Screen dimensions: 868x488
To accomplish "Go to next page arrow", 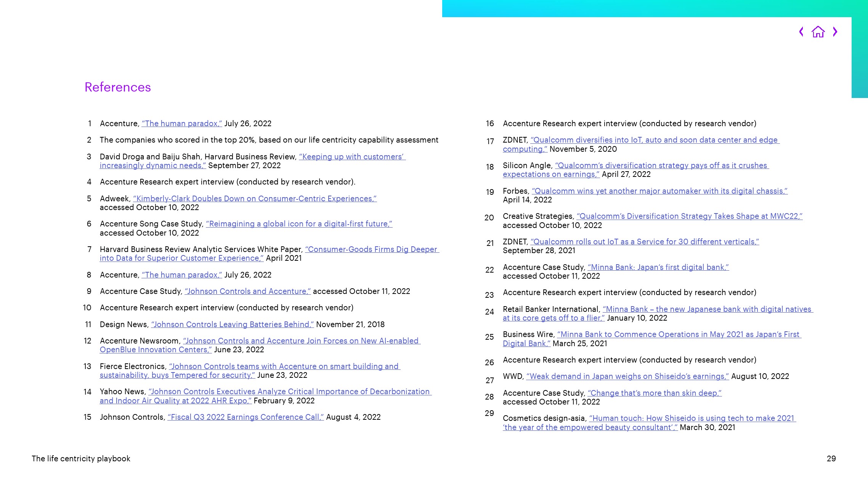I will pos(835,32).
